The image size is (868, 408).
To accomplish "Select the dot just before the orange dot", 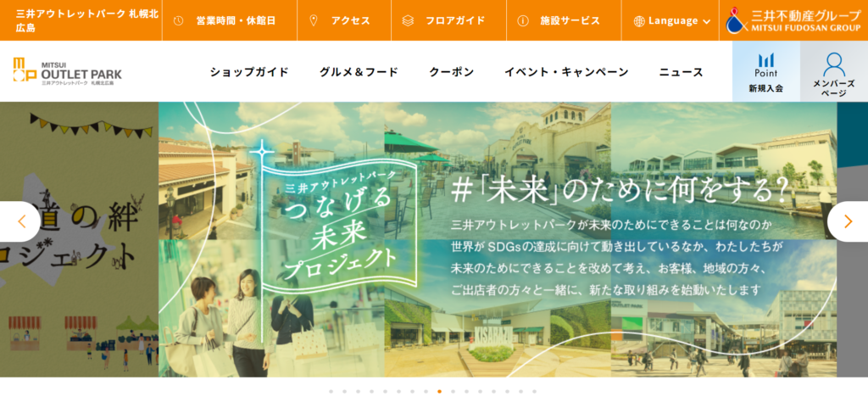I will coord(426,391).
